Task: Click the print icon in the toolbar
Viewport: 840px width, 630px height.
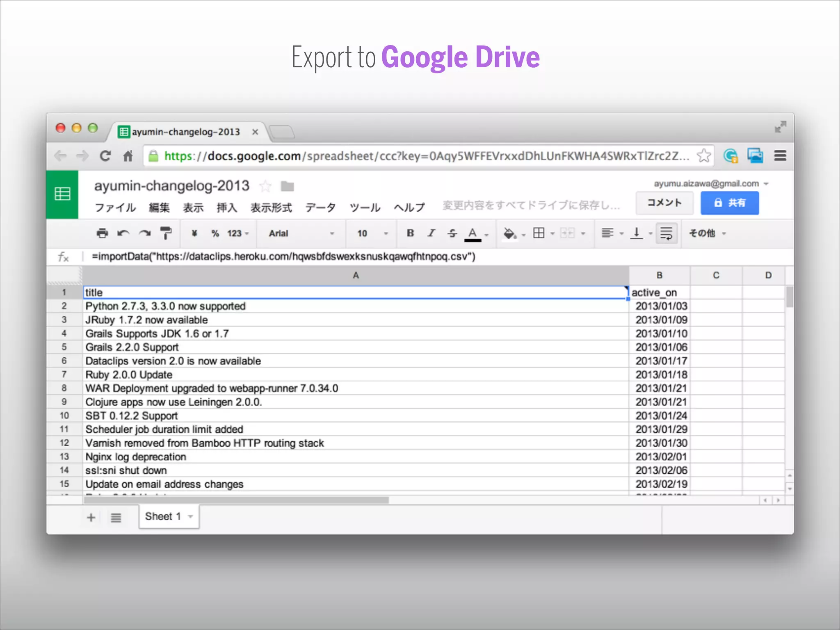Action: coord(102,233)
